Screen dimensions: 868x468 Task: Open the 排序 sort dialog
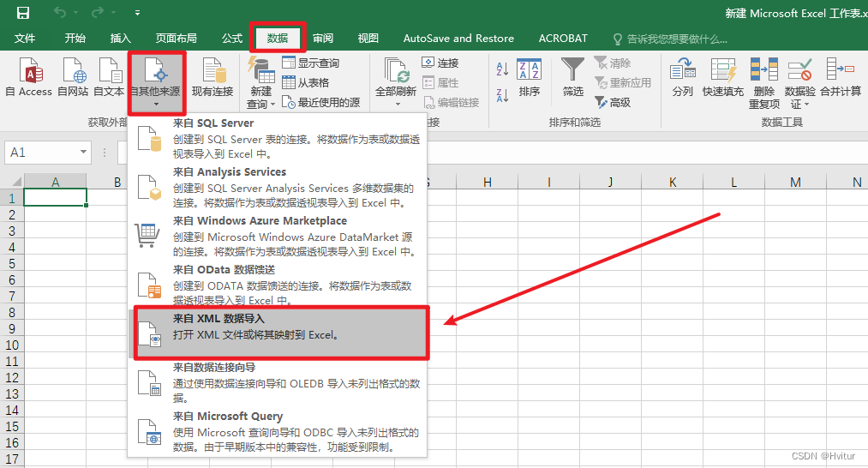click(x=530, y=77)
